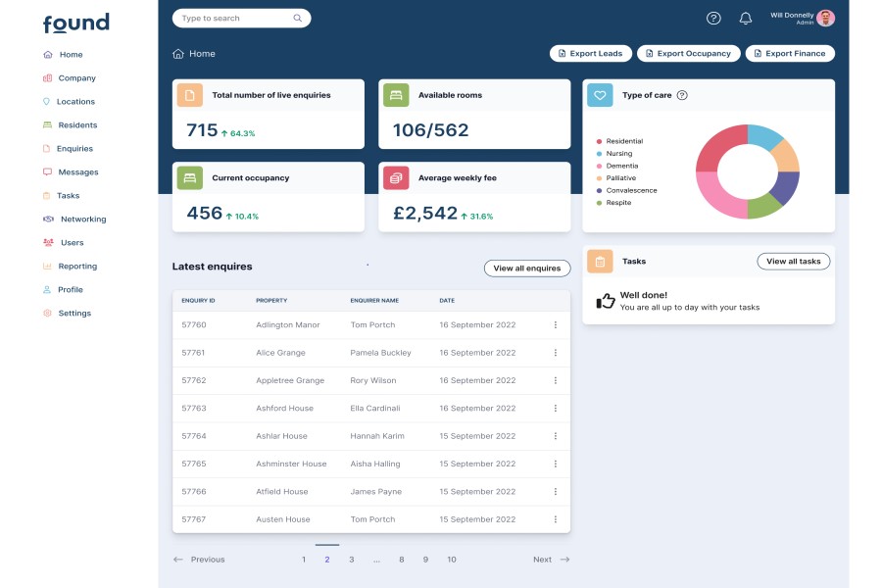Select Residential legend item
This screenshot has height=588, width=882.
pos(619,141)
